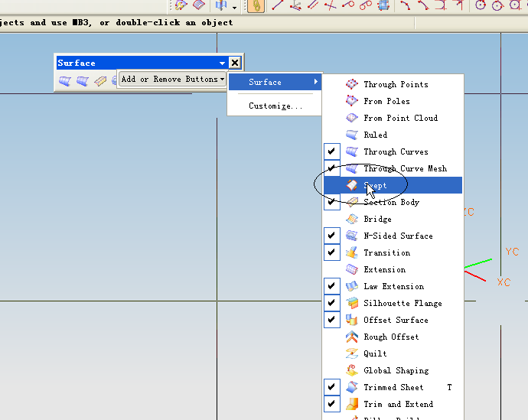Screen dimensions: 528x420
Task: Click the line-tangent-to-circle icon in top toolbar
Action: (x=348, y=5)
